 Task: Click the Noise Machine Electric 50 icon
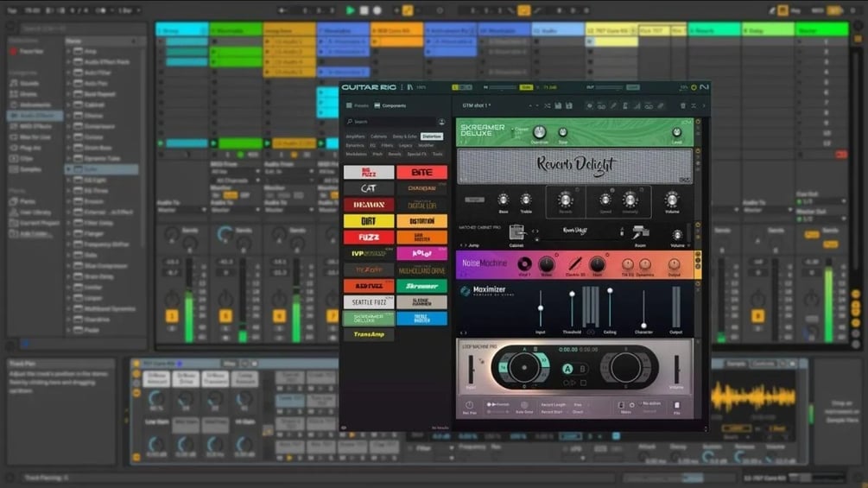coord(575,263)
